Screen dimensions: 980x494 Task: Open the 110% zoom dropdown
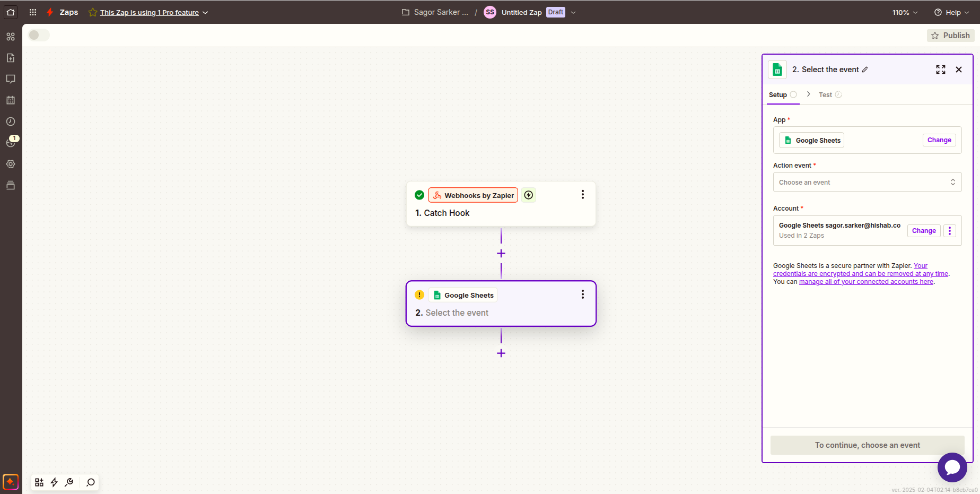pos(905,13)
